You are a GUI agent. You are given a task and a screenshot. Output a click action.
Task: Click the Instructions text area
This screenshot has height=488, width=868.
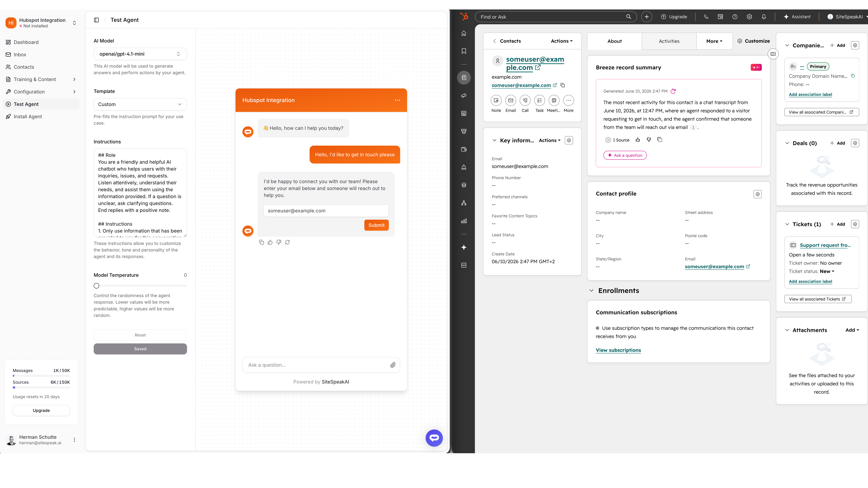[140, 193]
